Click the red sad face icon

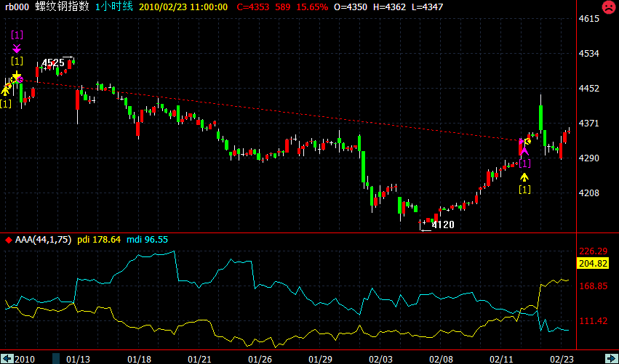(x=607, y=7)
